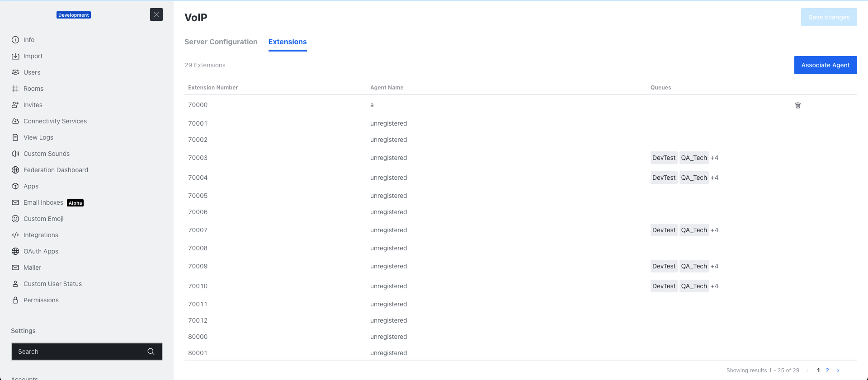868x380 pixels.
Task: Select extension number 70008
Action: [x=198, y=248]
